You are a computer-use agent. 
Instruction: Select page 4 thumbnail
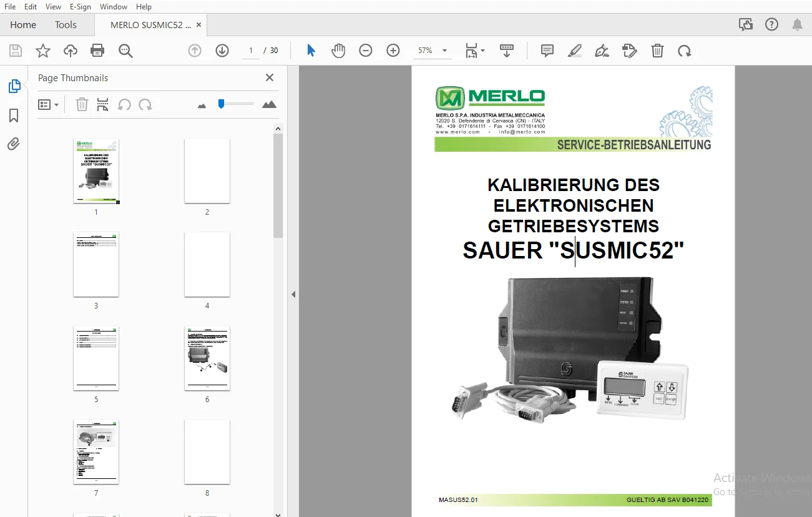coord(207,265)
